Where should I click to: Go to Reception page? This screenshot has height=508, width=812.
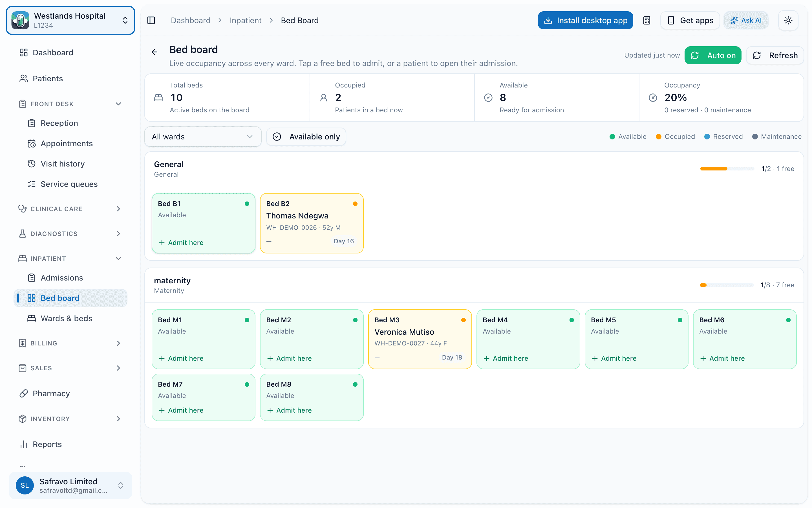click(70, 123)
